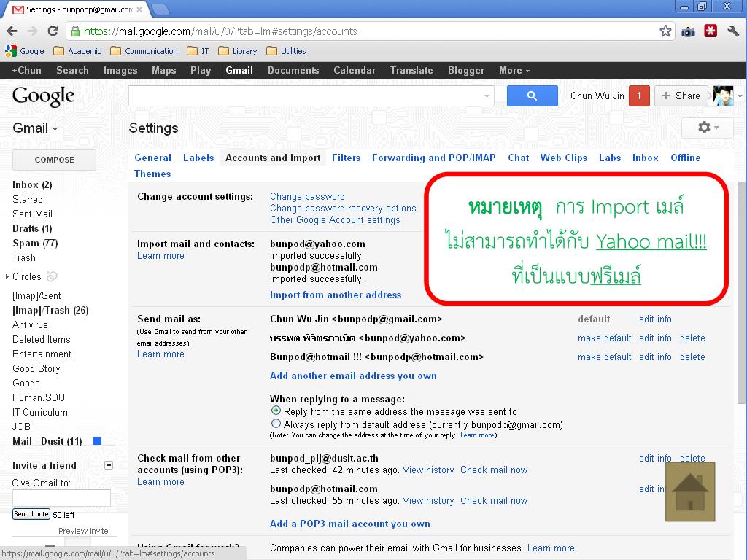This screenshot has height=560, width=747.
Task: Open the Inbox (2) folder
Action: tap(32, 184)
